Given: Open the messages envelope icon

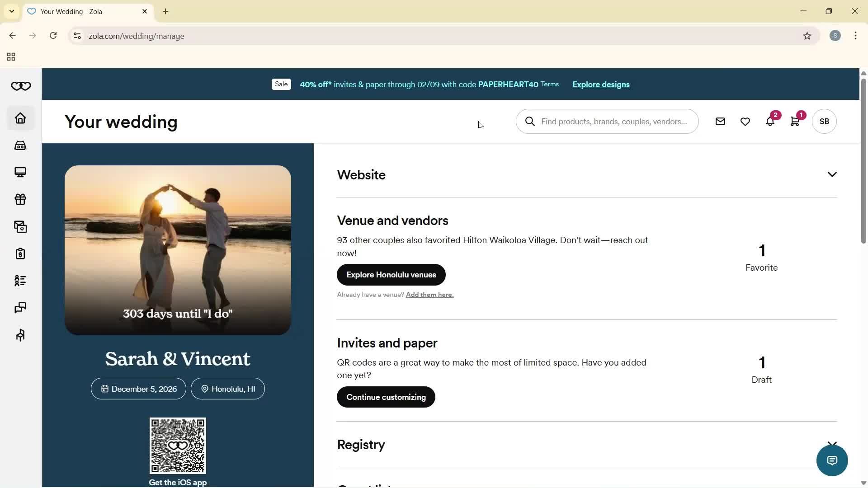Looking at the screenshot, I should [720, 121].
